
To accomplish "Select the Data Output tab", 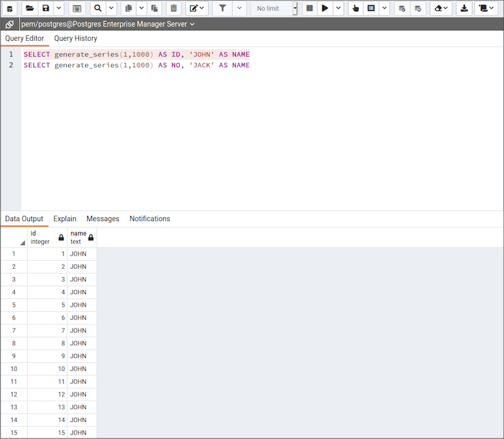I will point(24,219).
